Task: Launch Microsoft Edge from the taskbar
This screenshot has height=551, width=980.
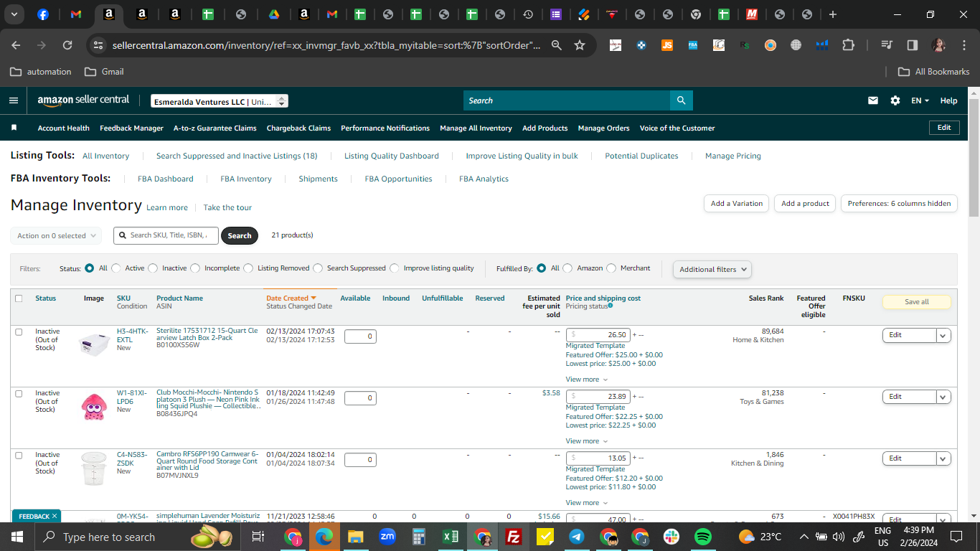Action: point(324,537)
